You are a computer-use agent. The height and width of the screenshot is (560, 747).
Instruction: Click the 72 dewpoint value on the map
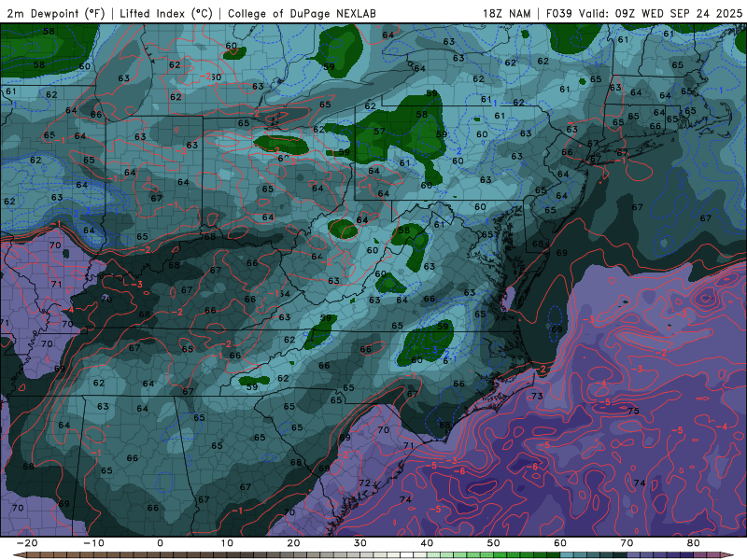click(364, 483)
